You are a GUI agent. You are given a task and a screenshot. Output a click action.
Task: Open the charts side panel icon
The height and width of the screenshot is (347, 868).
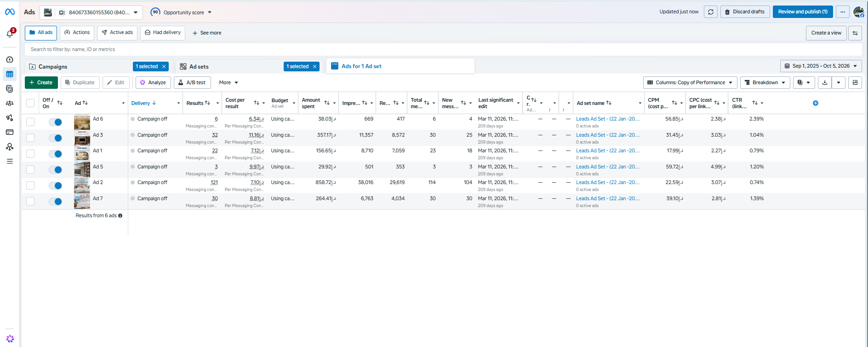[x=855, y=83]
